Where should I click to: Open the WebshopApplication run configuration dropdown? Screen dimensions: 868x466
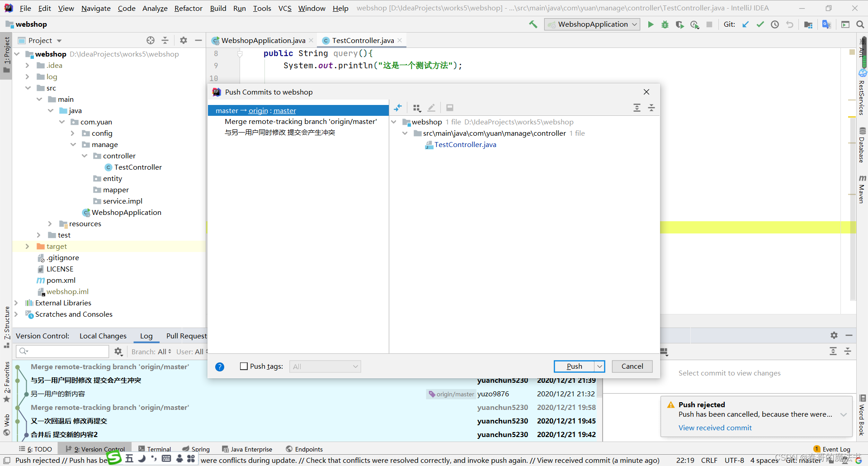coord(592,24)
